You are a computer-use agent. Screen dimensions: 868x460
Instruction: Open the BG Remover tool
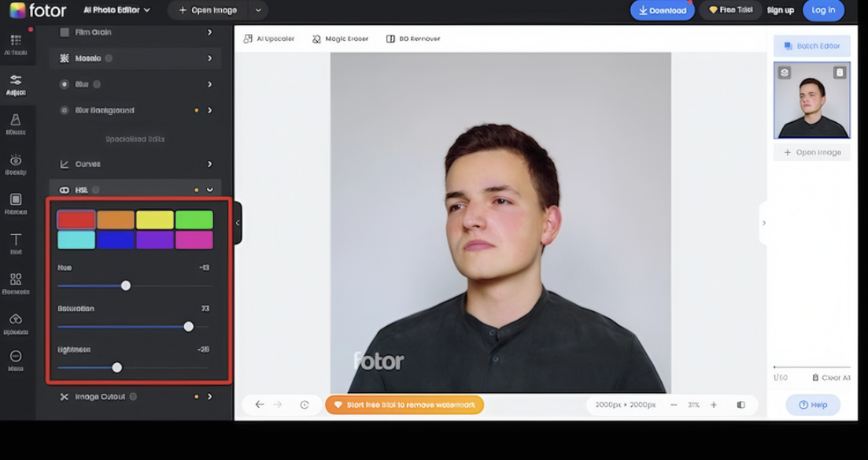point(412,38)
